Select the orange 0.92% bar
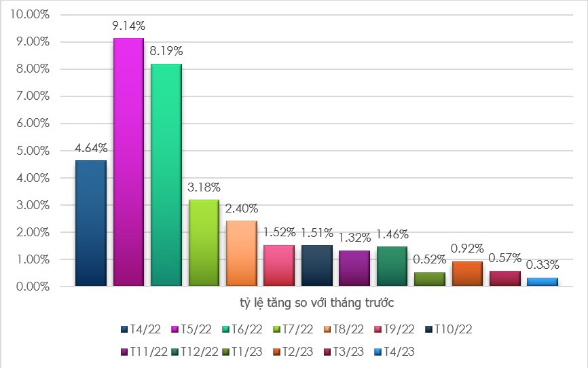The height and width of the screenshot is (368, 588). tap(467, 274)
